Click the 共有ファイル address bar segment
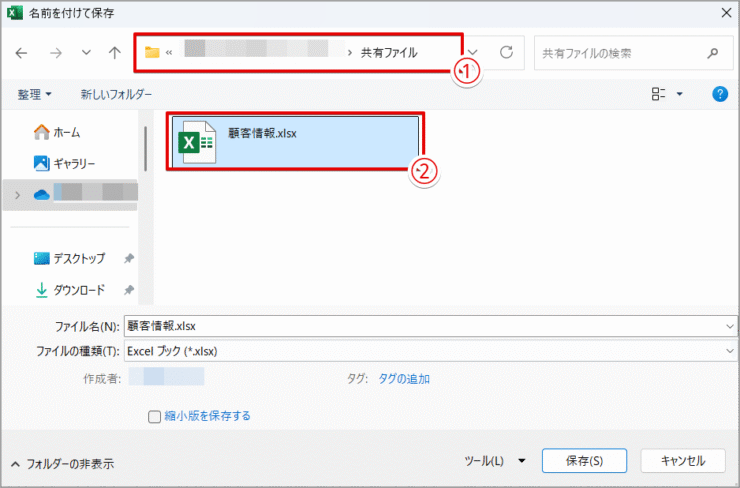 [x=389, y=53]
